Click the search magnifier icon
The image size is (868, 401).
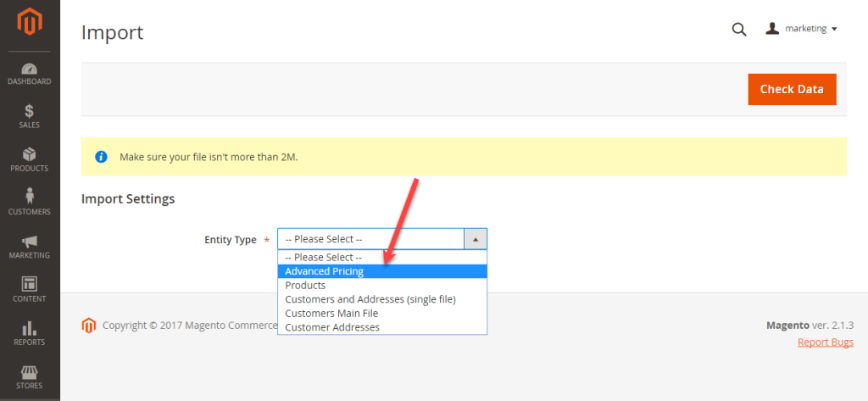[738, 30]
